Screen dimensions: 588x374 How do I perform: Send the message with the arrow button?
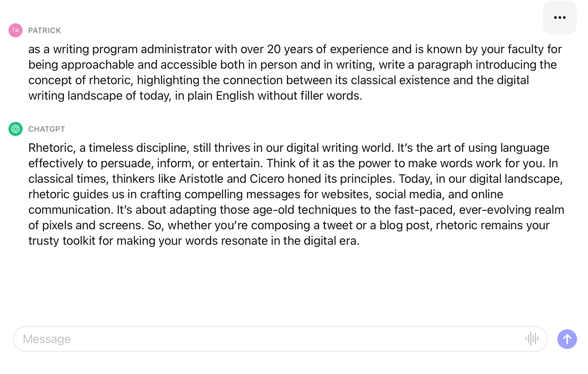pyautogui.click(x=567, y=339)
